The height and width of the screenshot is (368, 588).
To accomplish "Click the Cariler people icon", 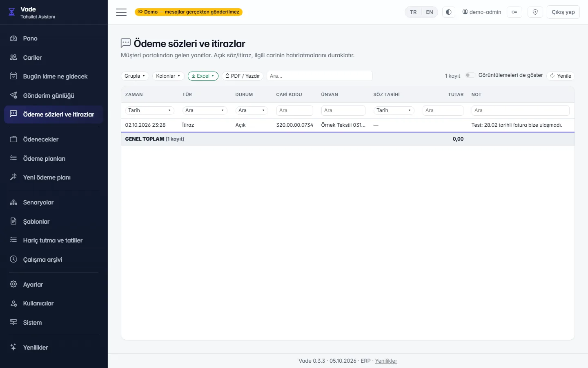I will (x=13, y=58).
